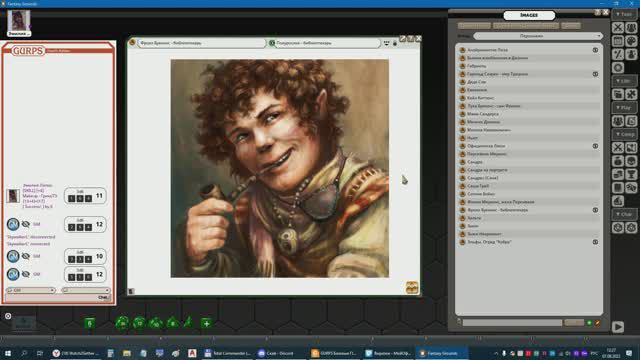
Task: Open the plus/minus modifiers sidebar icon
Action: tap(618, 54)
